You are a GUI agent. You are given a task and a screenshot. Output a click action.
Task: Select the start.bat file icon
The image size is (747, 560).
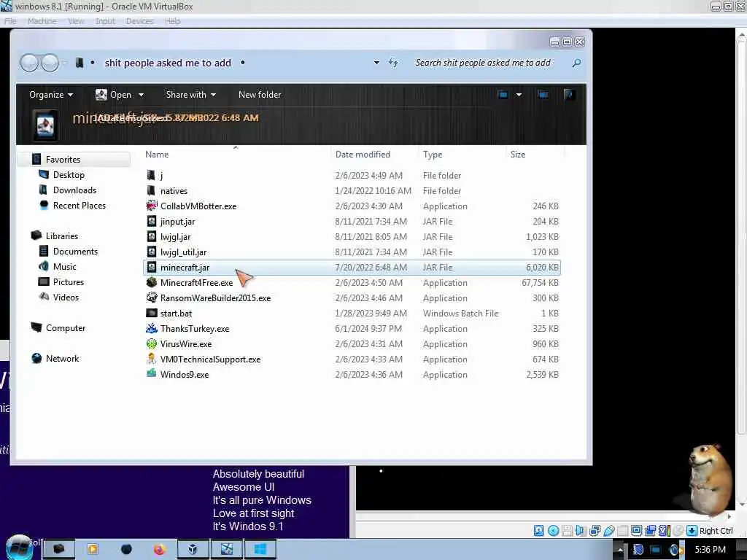tap(152, 313)
